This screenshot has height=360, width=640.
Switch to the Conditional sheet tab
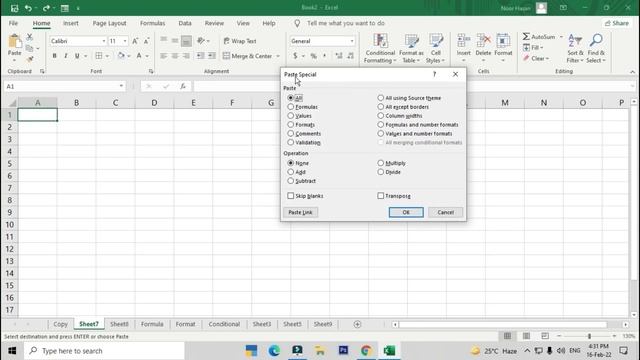pos(224,324)
